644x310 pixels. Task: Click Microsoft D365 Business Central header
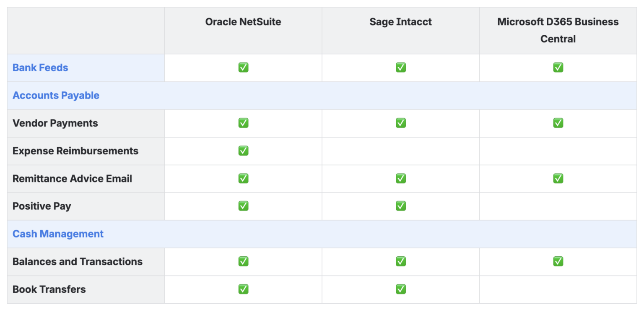pyautogui.click(x=558, y=30)
